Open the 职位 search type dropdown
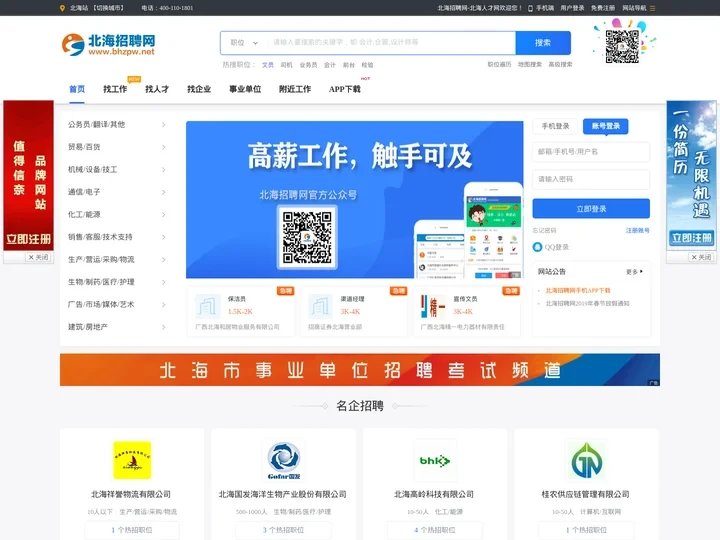Image resolution: width=720 pixels, height=540 pixels. (244, 43)
